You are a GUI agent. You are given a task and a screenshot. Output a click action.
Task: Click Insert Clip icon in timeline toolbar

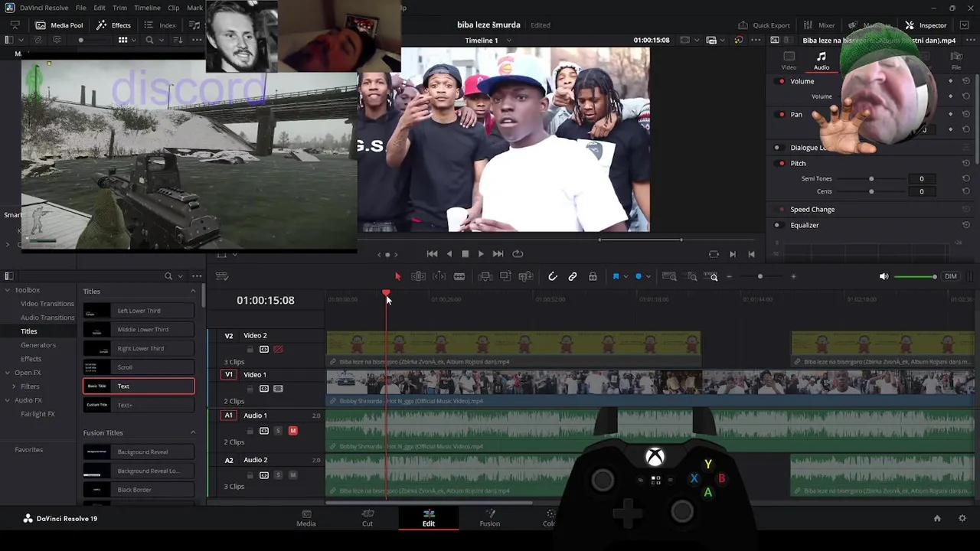[485, 276]
